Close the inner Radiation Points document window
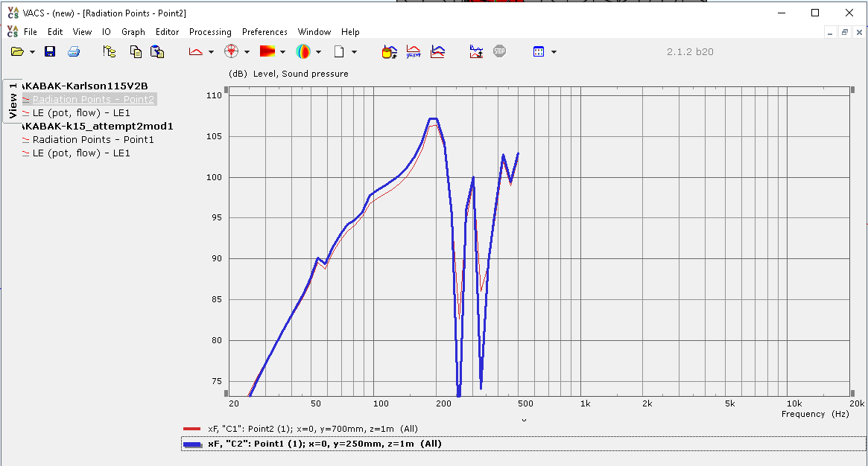 coord(859,33)
